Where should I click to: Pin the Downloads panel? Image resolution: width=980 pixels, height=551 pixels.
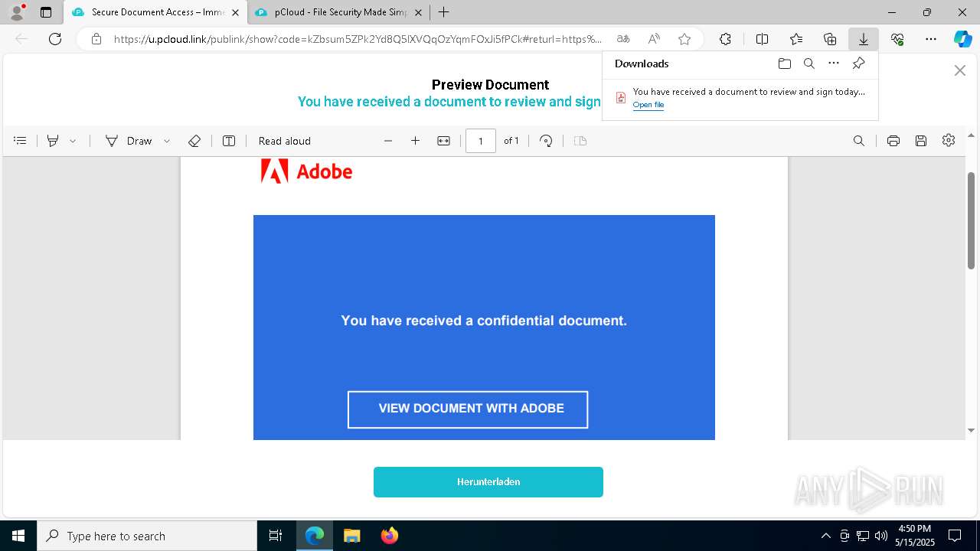859,64
